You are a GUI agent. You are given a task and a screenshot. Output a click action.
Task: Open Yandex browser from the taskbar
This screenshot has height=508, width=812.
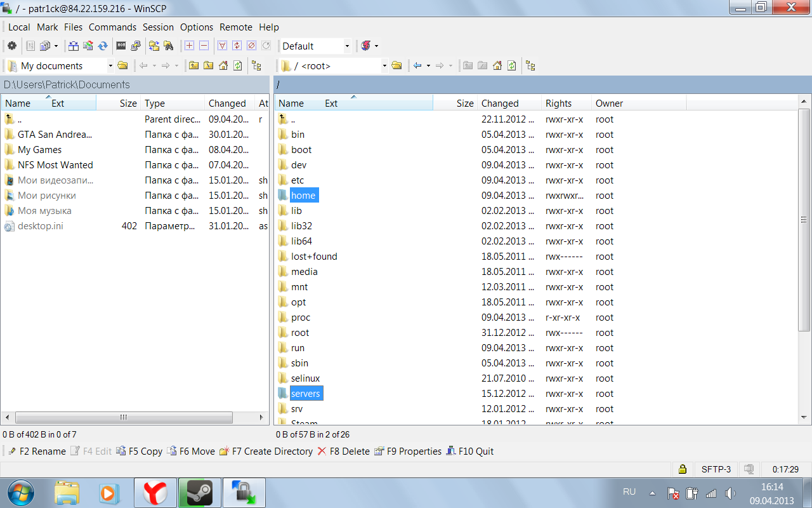point(155,493)
